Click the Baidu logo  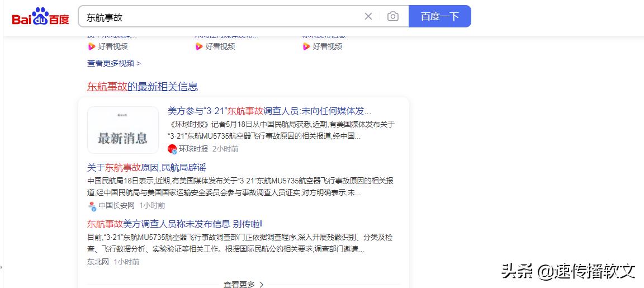[x=40, y=16]
